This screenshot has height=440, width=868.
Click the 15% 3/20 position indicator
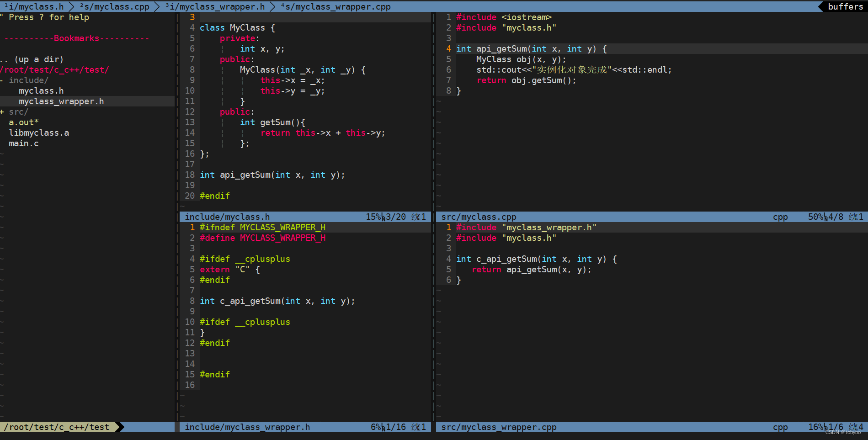pyautogui.click(x=396, y=217)
